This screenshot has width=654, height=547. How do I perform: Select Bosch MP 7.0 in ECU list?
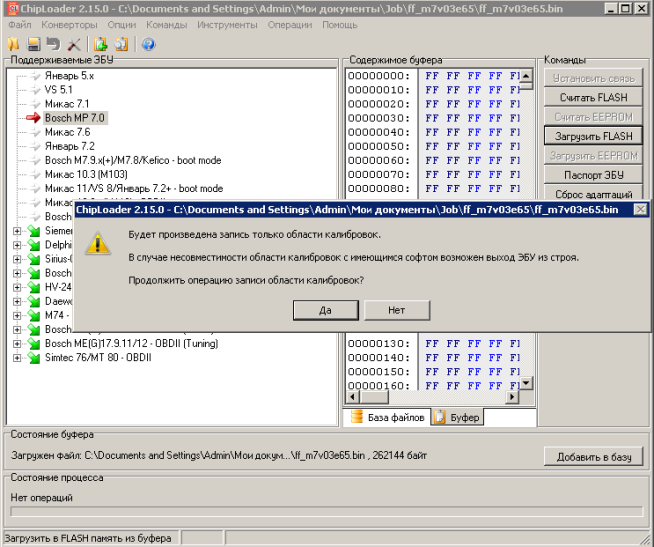click(x=75, y=117)
